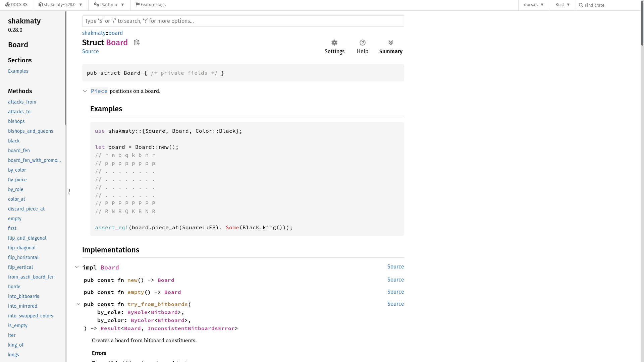Image resolution: width=644 pixels, height=362 pixels.
Task: Jump to into_swapped_colors in sidebar
Action: [31, 316]
